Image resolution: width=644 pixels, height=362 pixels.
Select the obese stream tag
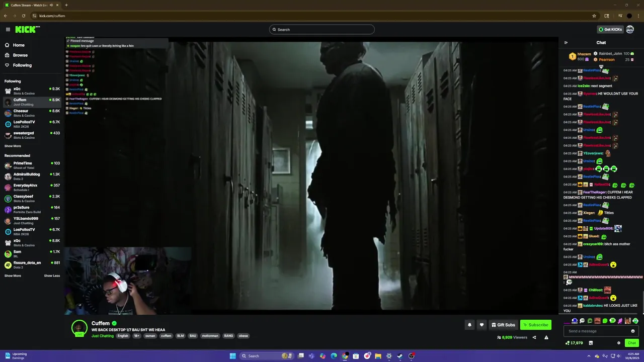[x=243, y=336]
